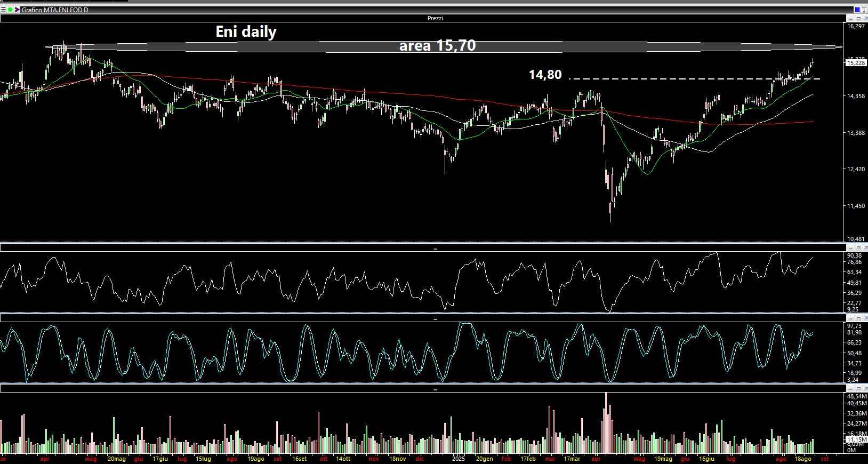This screenshot has width=868, height=464.
Task: Select the T text tool icon
Action: click(x=864, y=10)
